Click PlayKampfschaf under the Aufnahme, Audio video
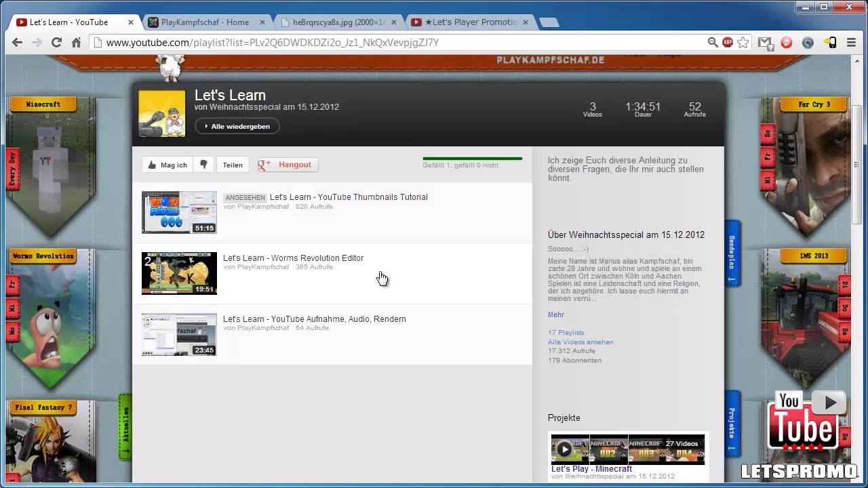 coord(263,328)
